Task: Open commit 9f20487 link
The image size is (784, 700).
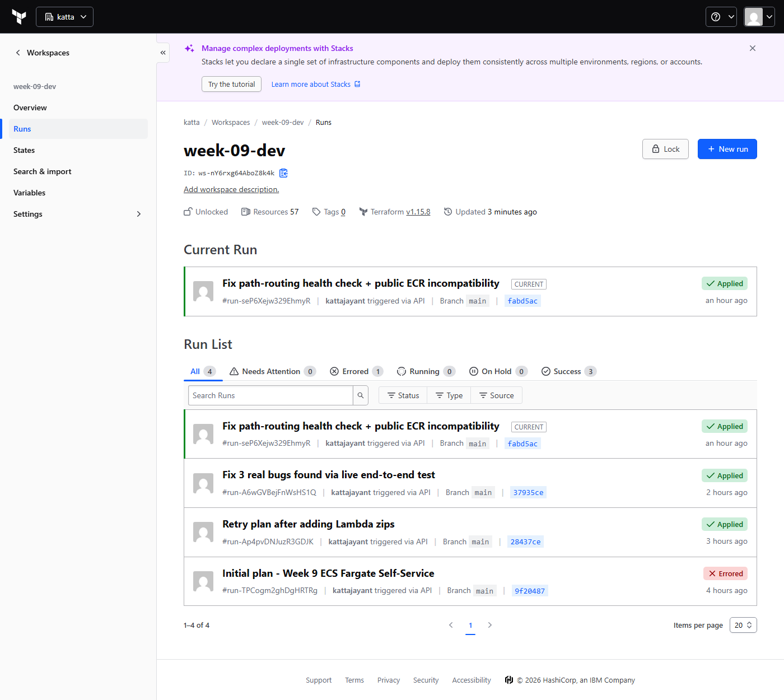Action: pos(530,591)
